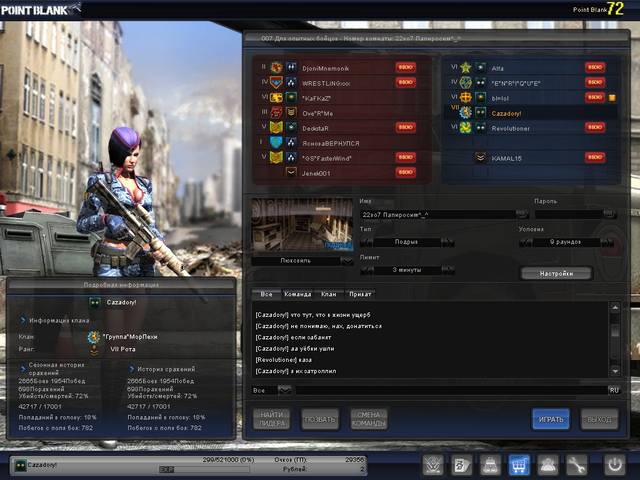The width and height of the screenshot is (640, 480).
Task: Click the rank icon beside WRESTLING player
Action: (291, 83)
